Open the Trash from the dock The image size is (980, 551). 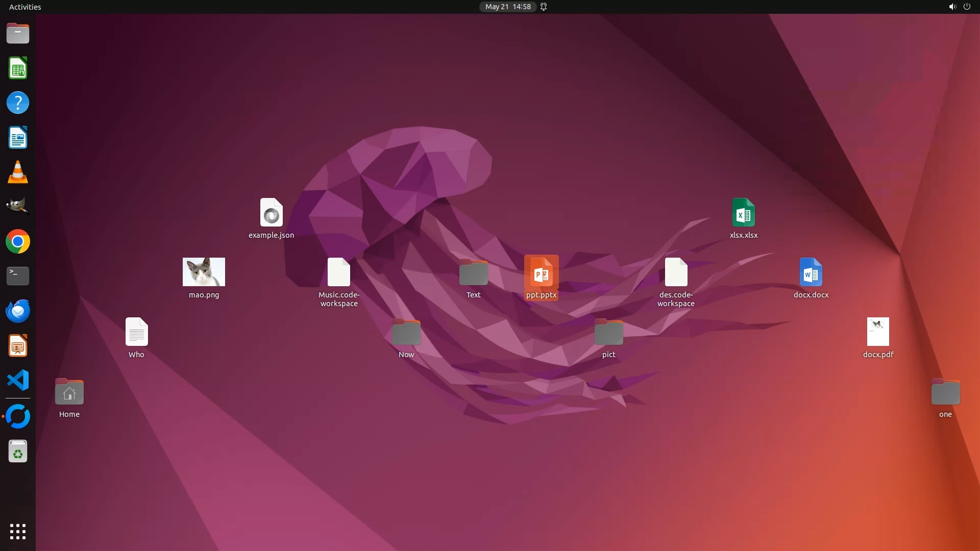point(18,452)
